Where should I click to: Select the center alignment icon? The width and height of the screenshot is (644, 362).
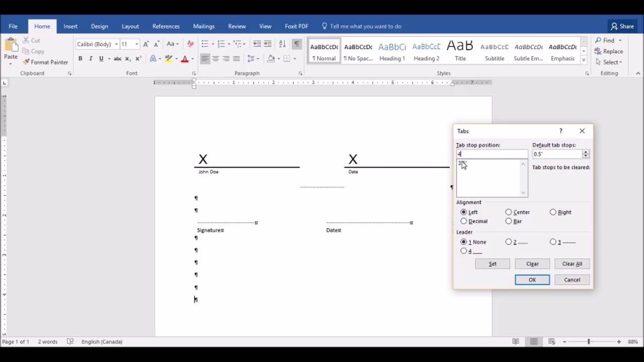click(215, 58)
